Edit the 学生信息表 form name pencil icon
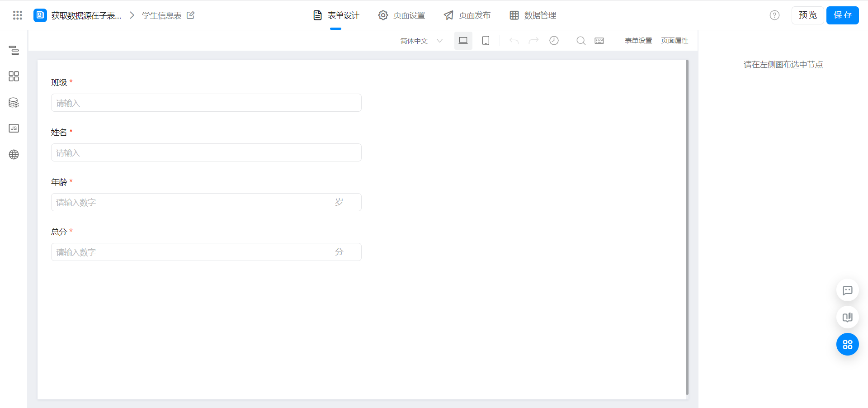868x408 pixels. point(191,15)
